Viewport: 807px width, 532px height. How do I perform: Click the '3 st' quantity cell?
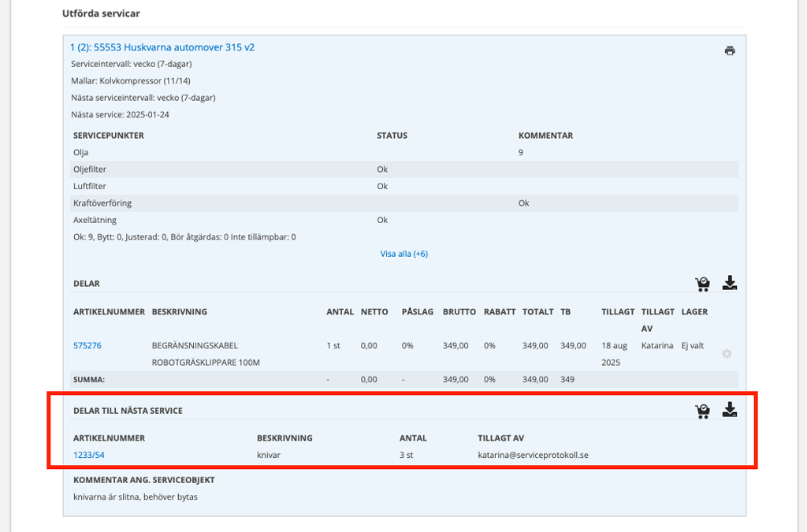(x=406, y=455)
